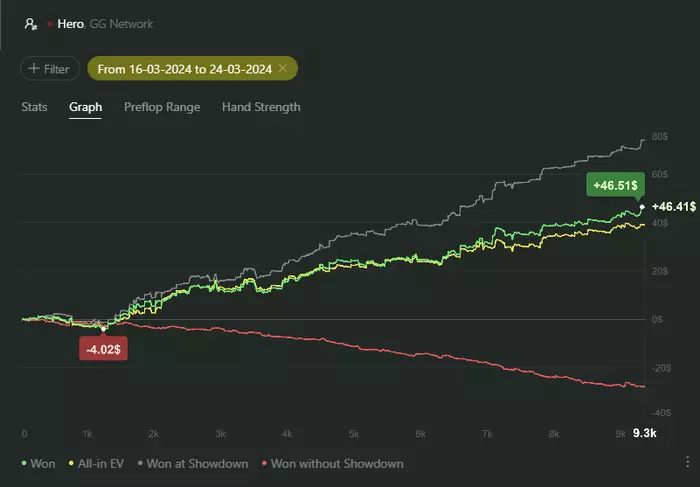Toggle the All-in EV series label
This screenshot has height=487, width=700.
[101, 464]
